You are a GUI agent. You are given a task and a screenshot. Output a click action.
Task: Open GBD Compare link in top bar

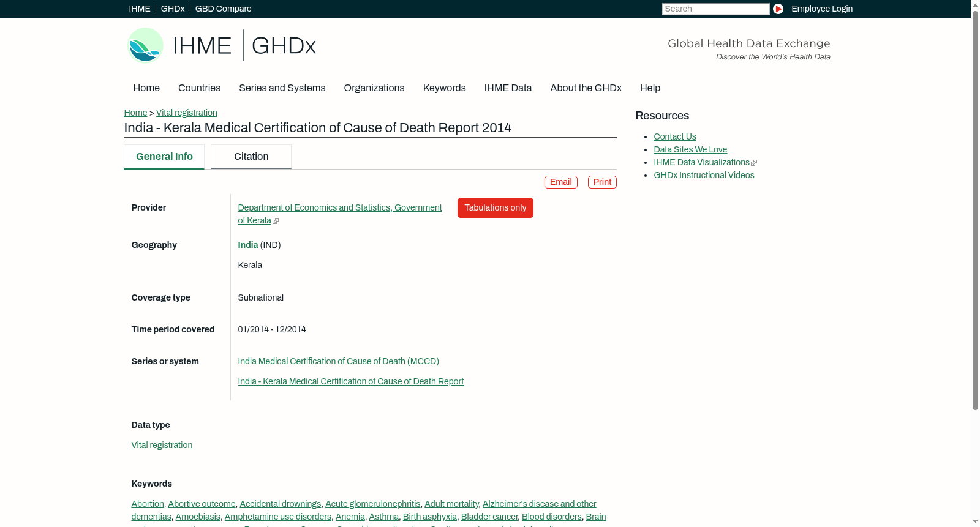pyautogui.click(x=223, y=9)
